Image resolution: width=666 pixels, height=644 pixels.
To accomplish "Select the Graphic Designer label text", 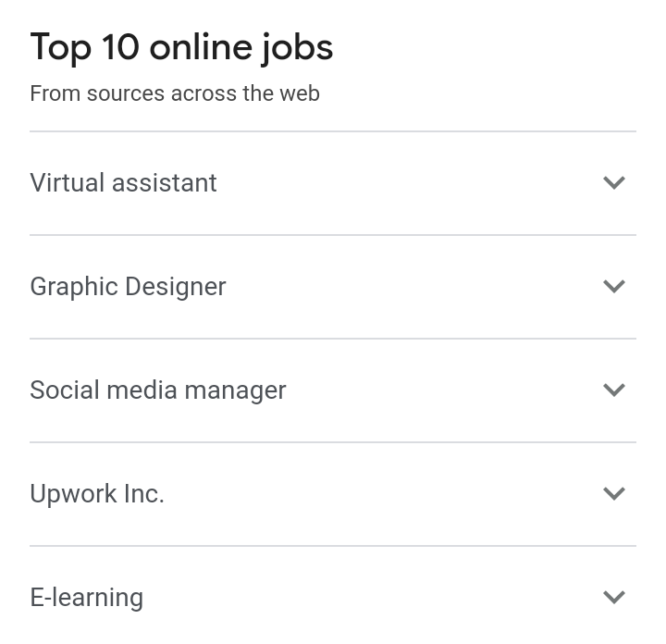I will pyautogui.click(x=128, y=287).
